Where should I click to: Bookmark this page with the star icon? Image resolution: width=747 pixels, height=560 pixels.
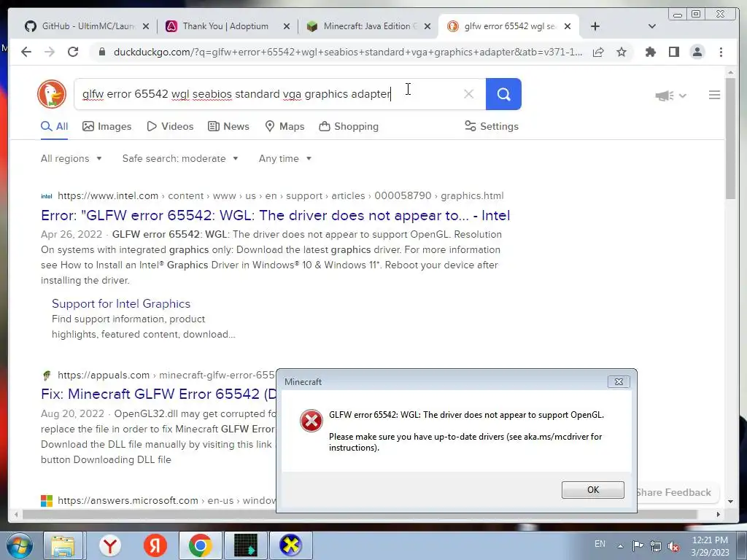point(622,52)
